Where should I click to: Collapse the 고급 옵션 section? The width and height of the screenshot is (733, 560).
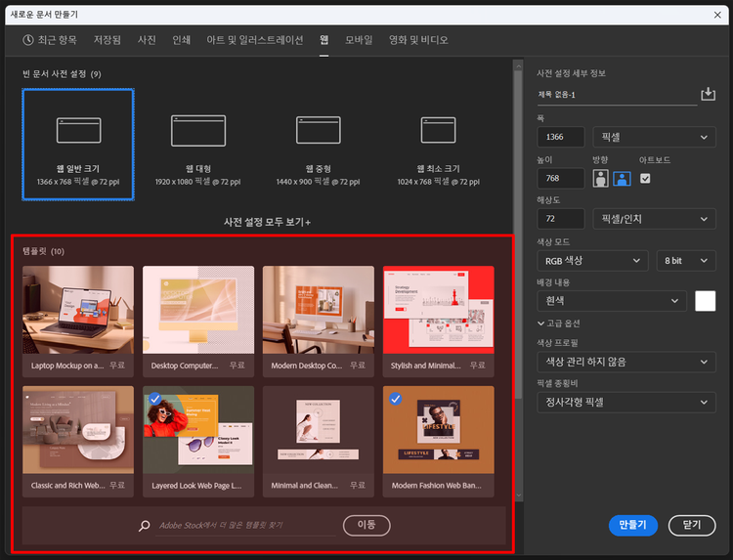click(x=559, y=323)
